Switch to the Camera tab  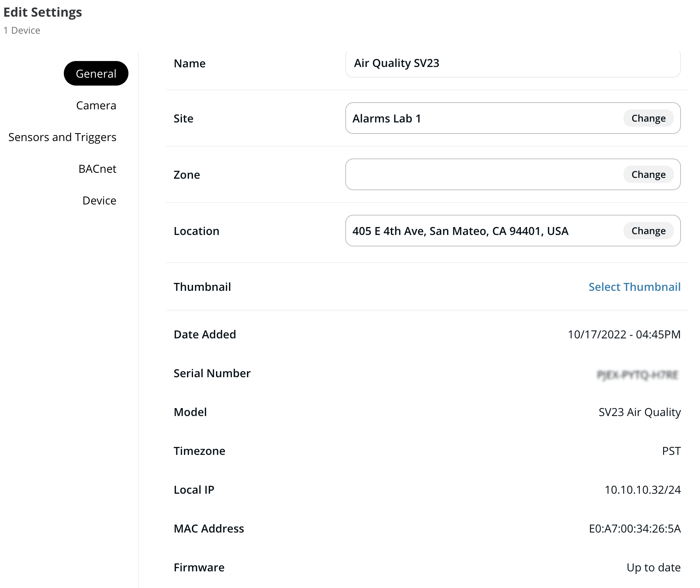point(96,105)
